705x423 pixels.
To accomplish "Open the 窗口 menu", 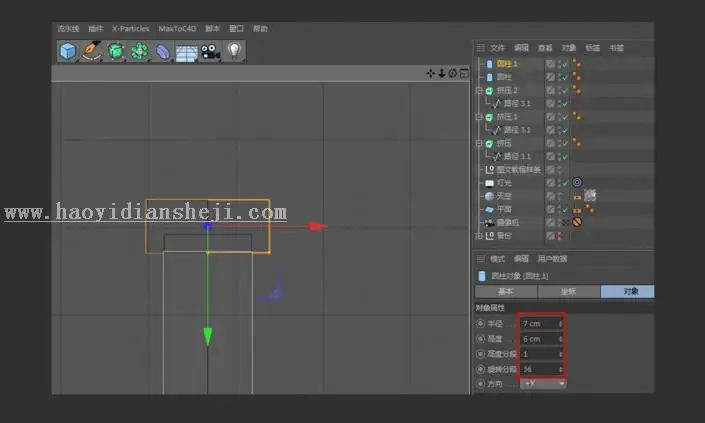I will click(236, 29).
